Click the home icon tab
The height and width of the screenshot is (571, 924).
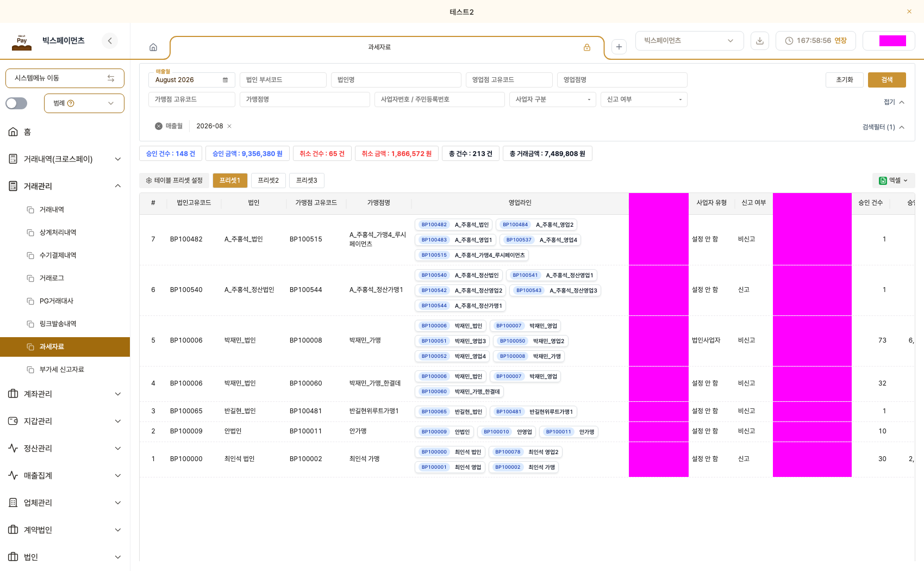(x=153, y=47)
